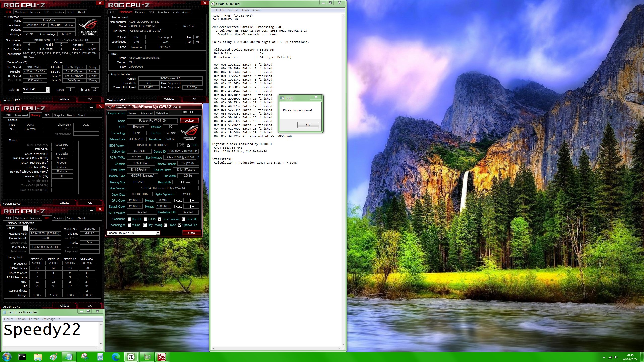Image resolution: width=644 pixels, height=362 pixels.
Task: Switch to ROG CPU-Z taskbar icon
Action: 162,357
